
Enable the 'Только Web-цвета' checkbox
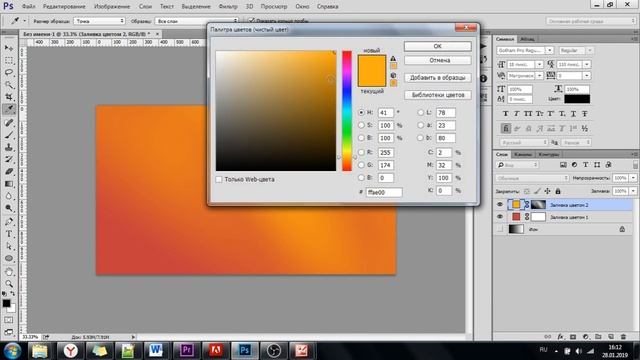tap(219, 180)
